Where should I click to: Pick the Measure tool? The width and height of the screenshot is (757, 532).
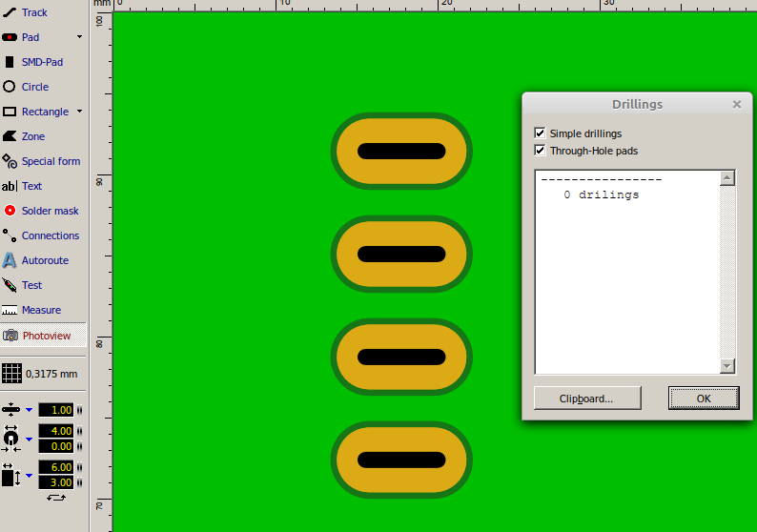tap(40, 310)
